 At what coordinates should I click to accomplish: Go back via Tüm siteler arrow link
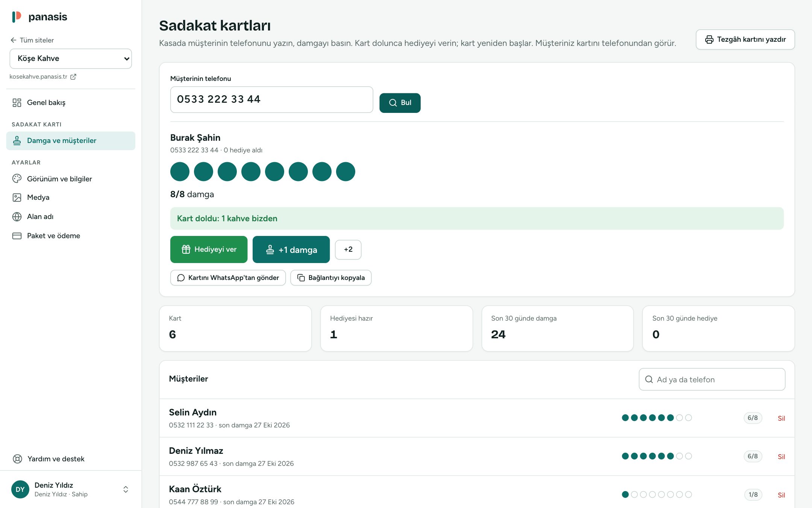(32, 40)
